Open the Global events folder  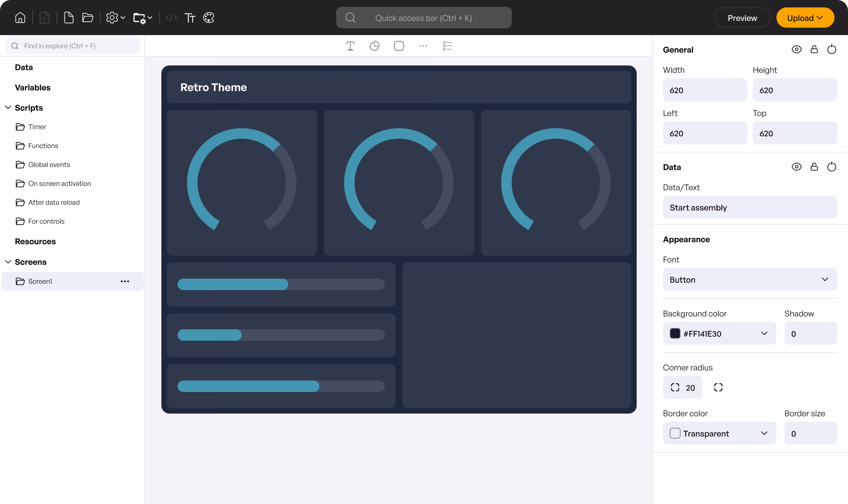43,165
